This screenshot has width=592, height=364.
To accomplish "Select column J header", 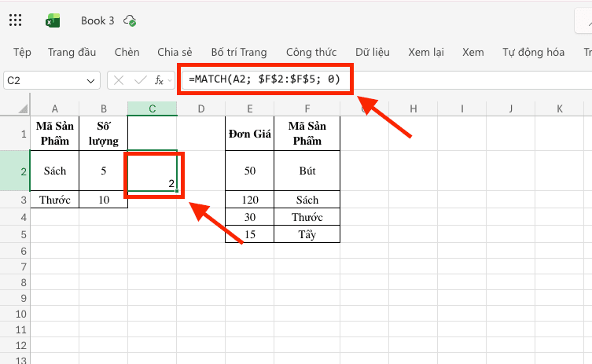I will [510, 108].
